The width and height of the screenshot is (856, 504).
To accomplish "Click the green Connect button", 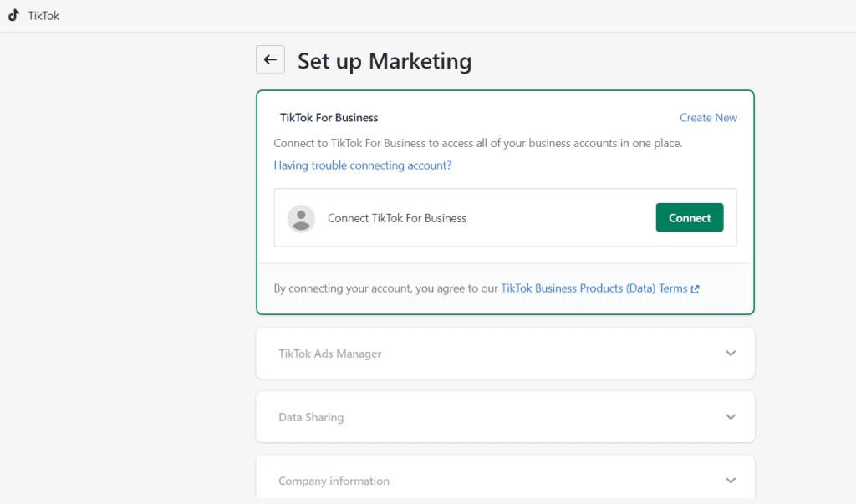I will pyautogui.click(x=690, y=218).
